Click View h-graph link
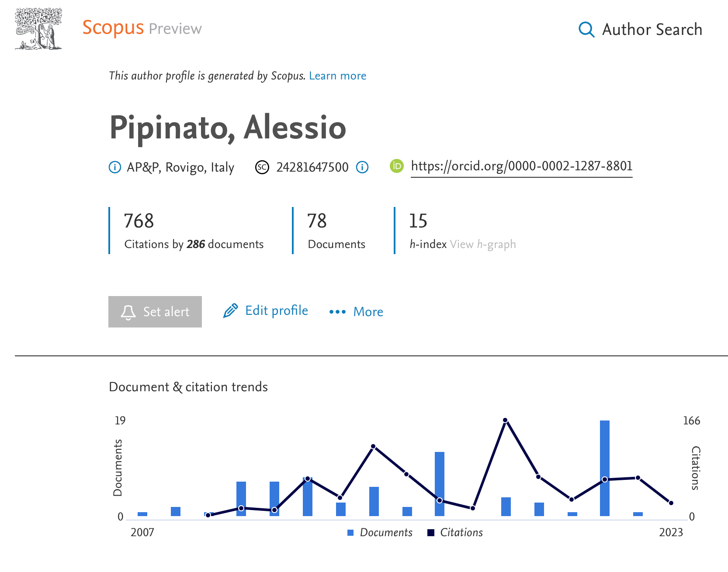This screenshot has height=572, width=728. [x=483, y=245]
